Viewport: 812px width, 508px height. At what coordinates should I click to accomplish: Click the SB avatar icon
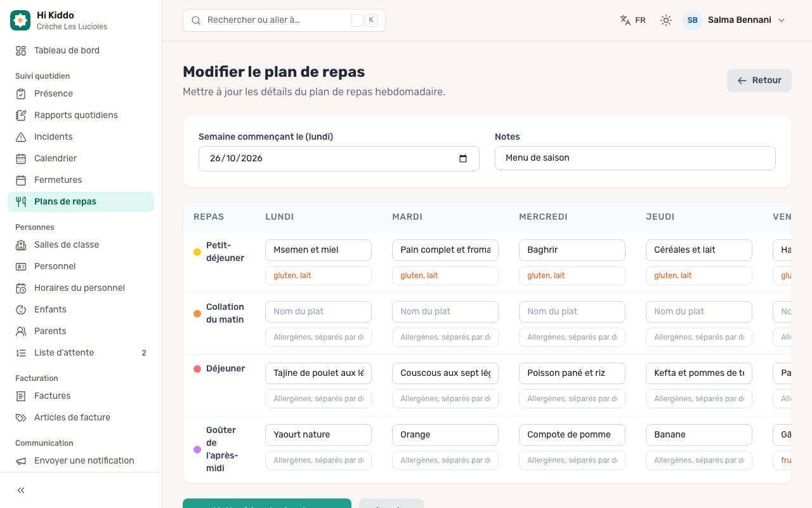(693, 20)
